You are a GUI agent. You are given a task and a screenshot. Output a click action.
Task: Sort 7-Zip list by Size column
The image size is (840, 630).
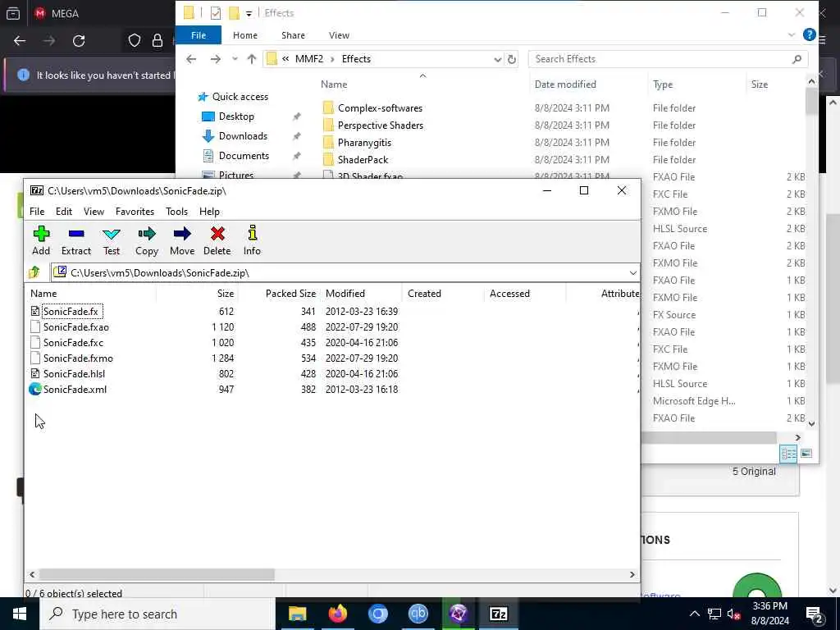pyautogui.click(x=197, y=294)
